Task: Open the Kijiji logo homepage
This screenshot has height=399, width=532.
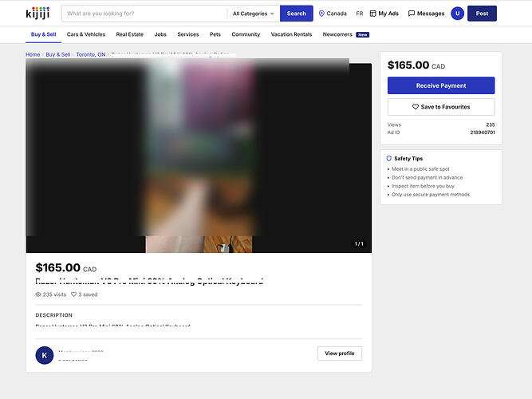Action: (37, 14)
